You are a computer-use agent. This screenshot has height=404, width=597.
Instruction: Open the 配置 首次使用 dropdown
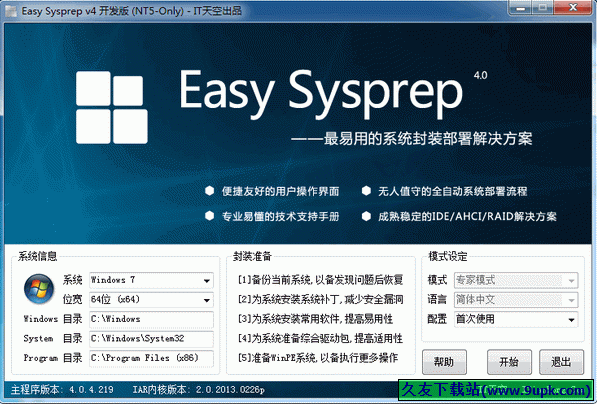point(516,319)
